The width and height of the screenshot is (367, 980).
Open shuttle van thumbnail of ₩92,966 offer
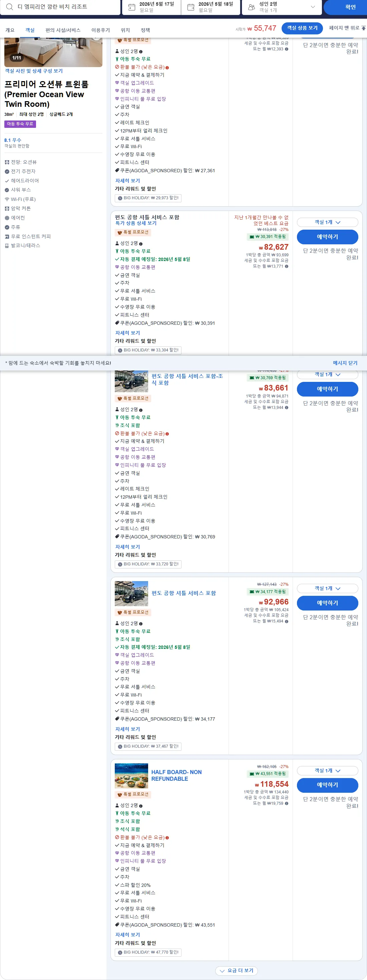(x=131, y=593)
